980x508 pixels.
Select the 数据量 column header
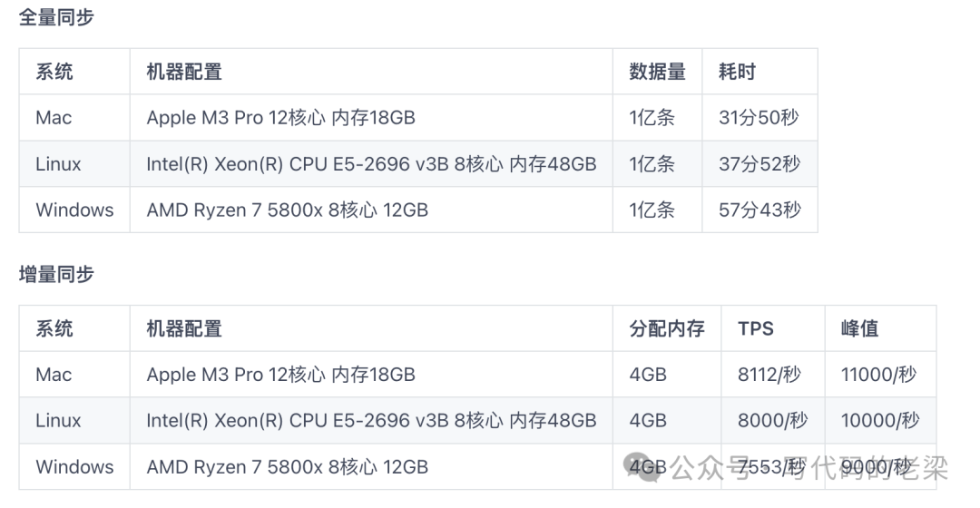(657, 72)
